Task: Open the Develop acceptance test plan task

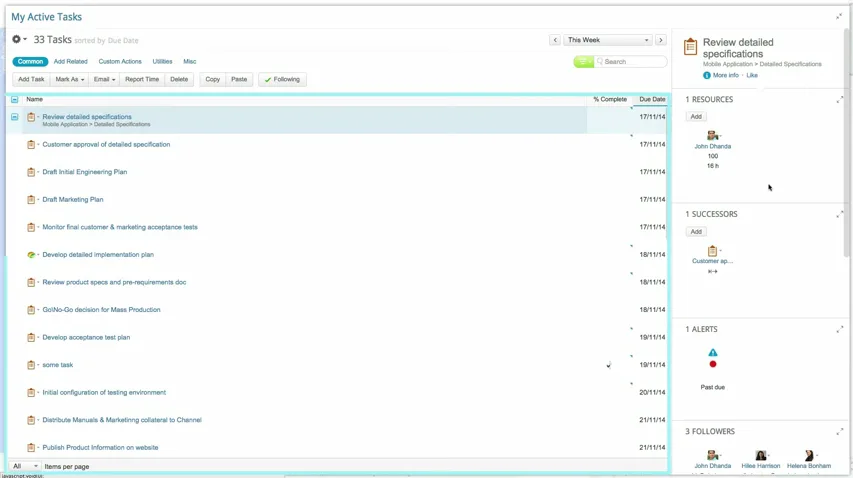Action: click(x=86, y=337)
